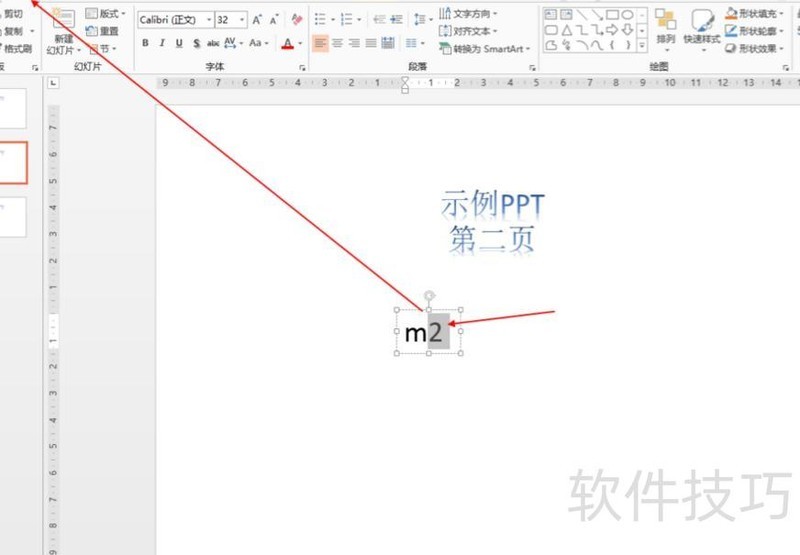Screen dimensions: 800x555
Task: Select right block arrow shape
Action: pos(612,30)
